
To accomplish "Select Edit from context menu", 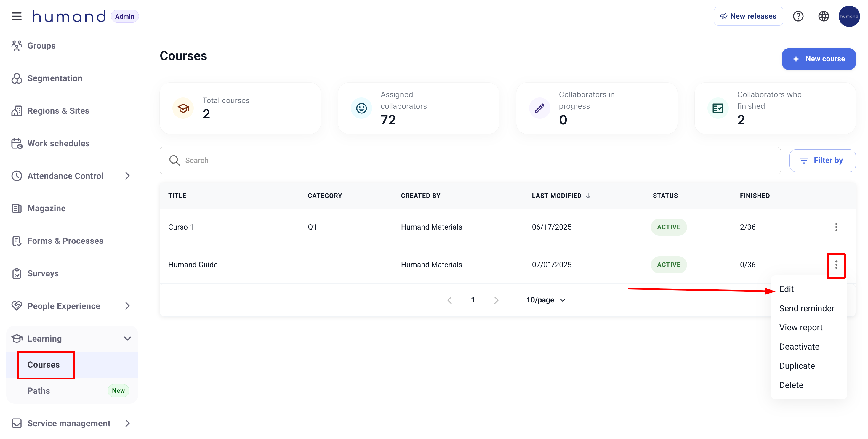I will (x=786, y=289).
